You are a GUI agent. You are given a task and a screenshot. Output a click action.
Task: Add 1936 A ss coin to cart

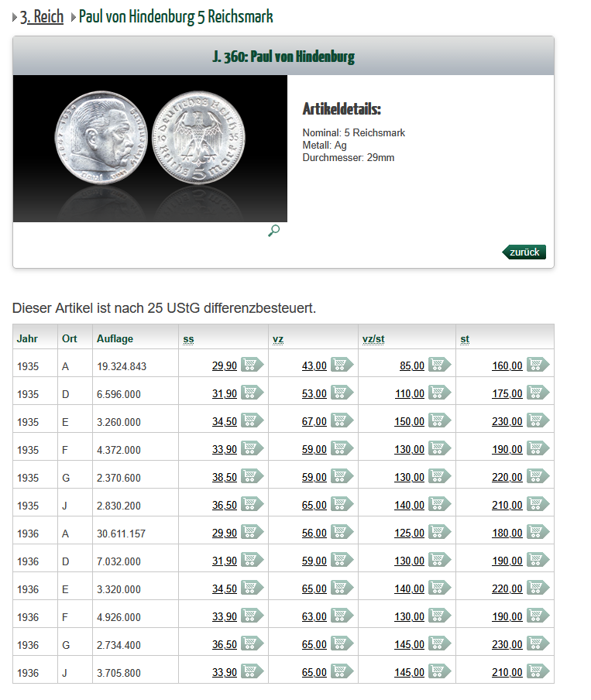(x=252, y=532)
